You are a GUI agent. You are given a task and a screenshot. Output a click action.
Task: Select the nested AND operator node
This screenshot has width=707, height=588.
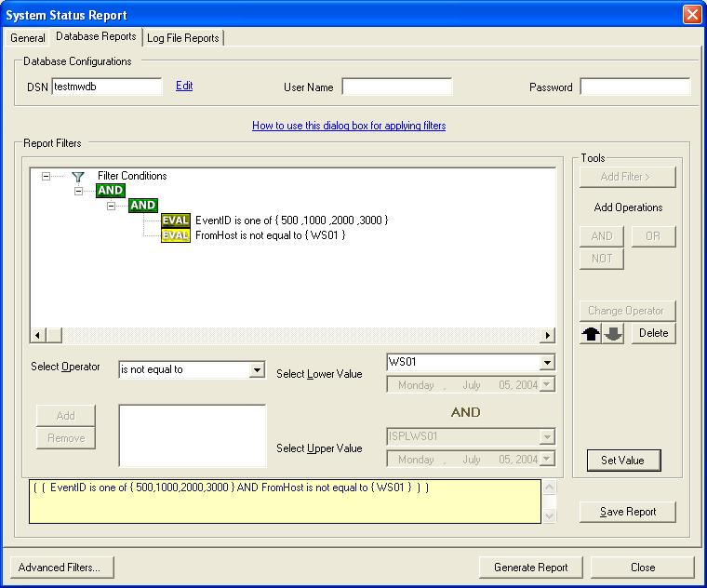(x=142, y=206)
